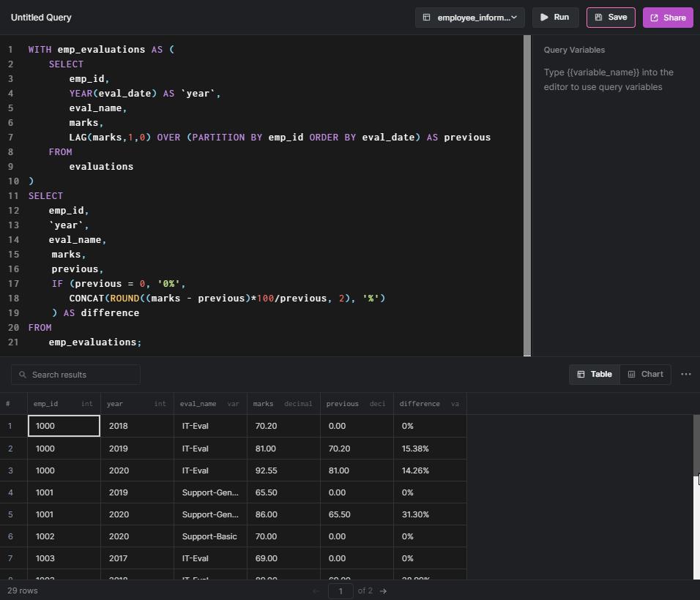Go to previous results page arrow
This screenshot has height=600, width=700.
click(x=316, y=591)
